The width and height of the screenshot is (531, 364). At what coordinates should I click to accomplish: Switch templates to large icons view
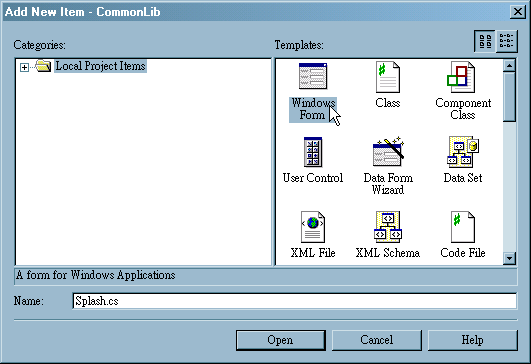pos(485,41)
